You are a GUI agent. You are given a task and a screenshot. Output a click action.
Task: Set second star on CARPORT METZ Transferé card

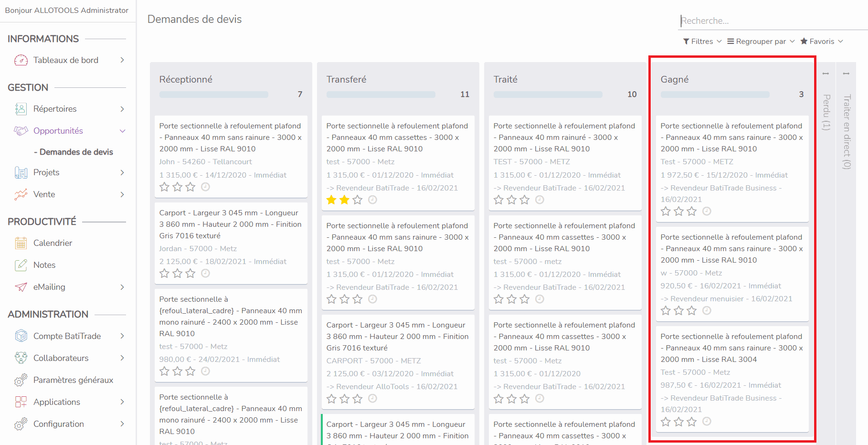pos(345,398)
